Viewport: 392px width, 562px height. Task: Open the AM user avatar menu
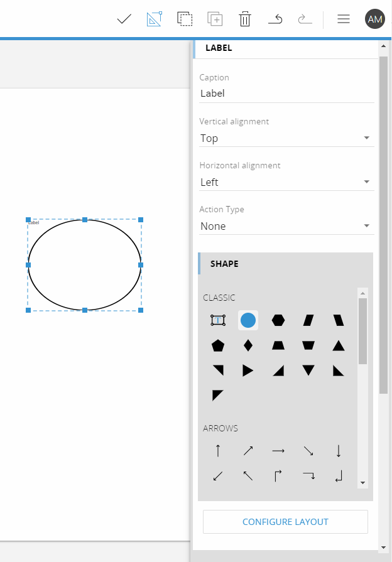pyautogui.click(x=375, y=19)
